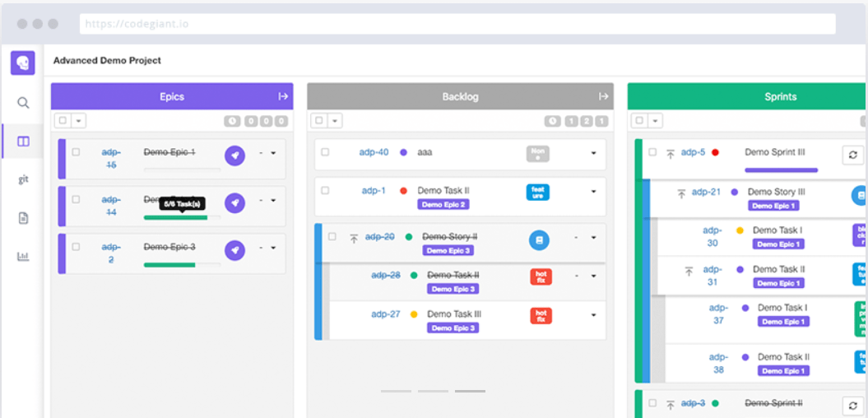Click the Epics column header
The height and width of the screenshot is (418, 868).
(172, 96)
